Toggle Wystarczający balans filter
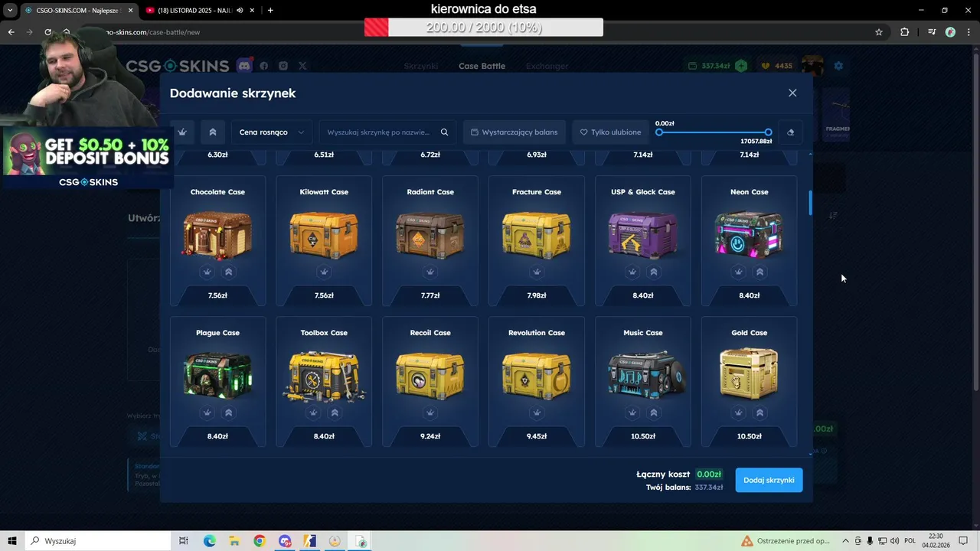 514,132
